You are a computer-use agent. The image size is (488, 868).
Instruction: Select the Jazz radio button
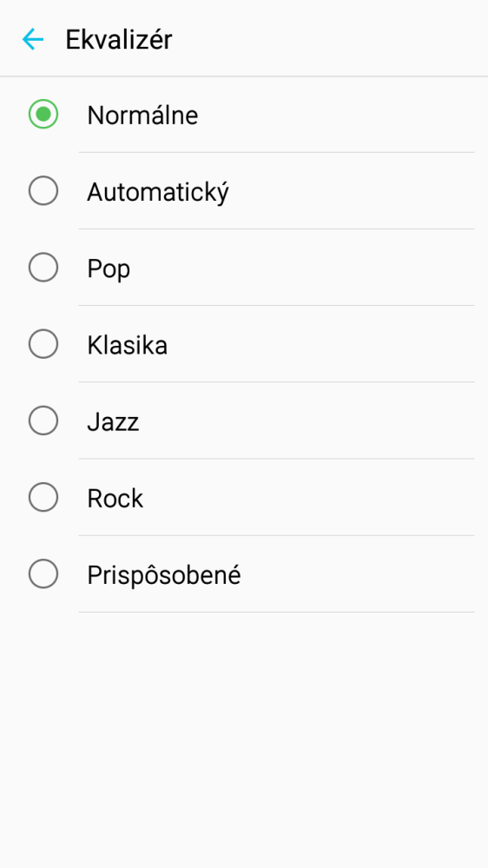43,421
